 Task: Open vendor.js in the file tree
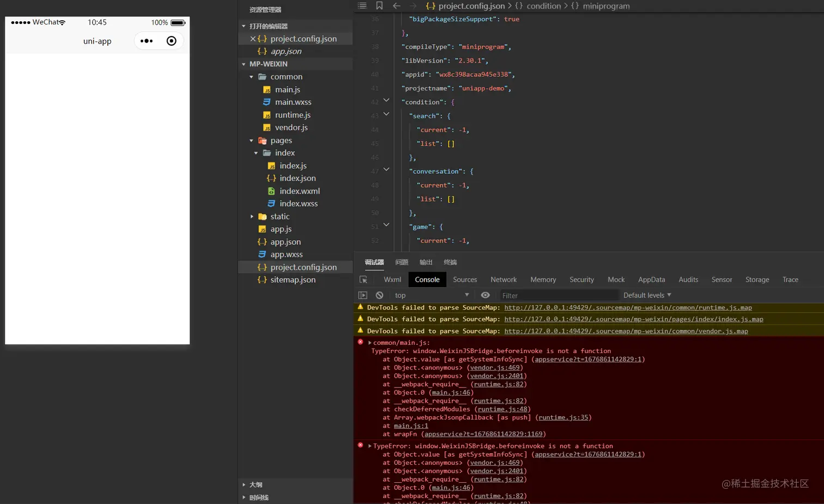pyautogui.click(x=291, y=127)
